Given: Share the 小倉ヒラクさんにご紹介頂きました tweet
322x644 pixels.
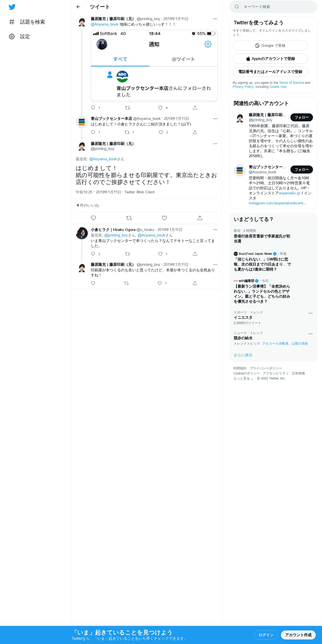Looking at the screenshot, I should click(x=195, y=132).
